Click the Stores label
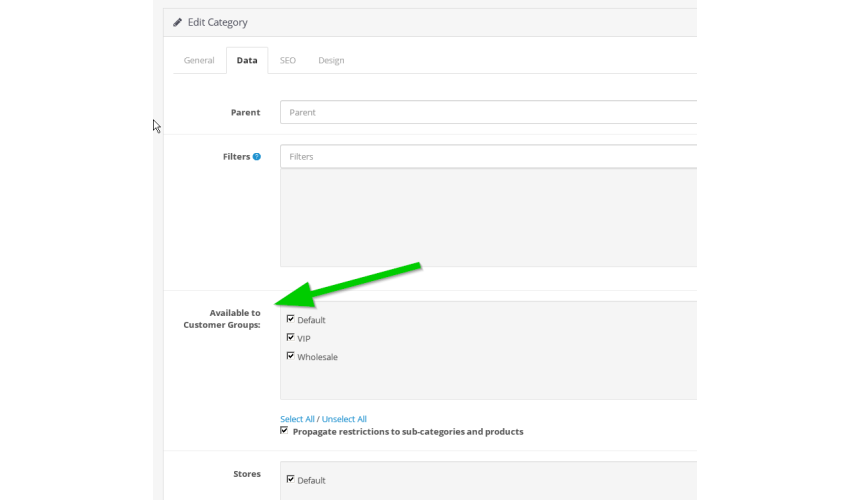850x500 pixels. [247, 474]
